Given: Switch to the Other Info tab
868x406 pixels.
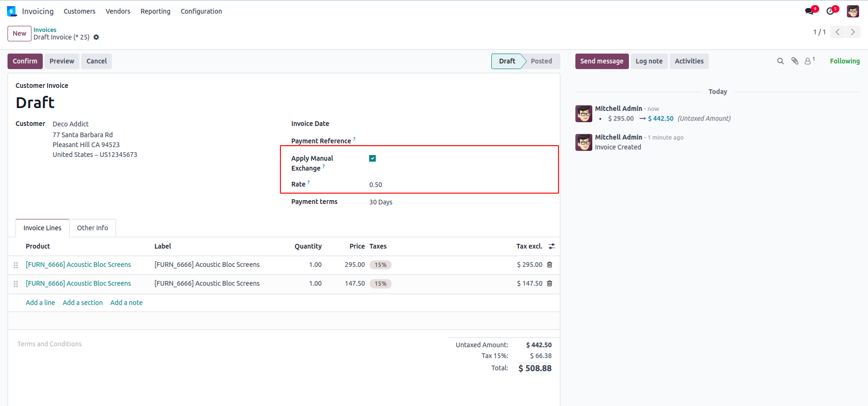Looking at the screenshot, I should (93, 228).
